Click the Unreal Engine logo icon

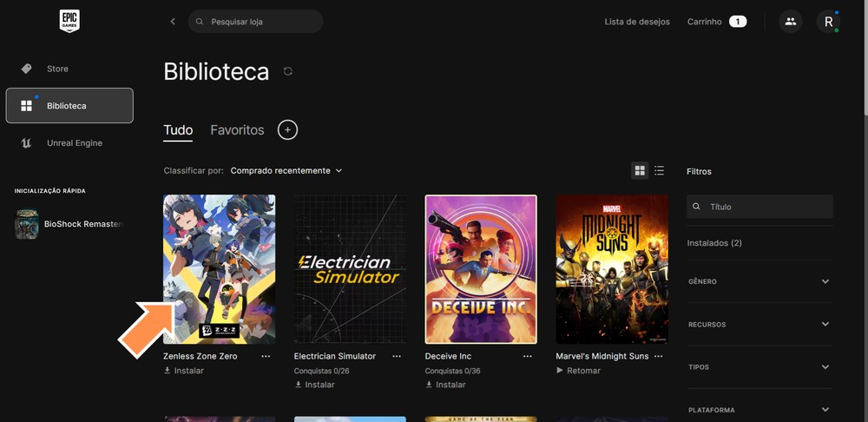pyautogui.click(x=26, y=143)
